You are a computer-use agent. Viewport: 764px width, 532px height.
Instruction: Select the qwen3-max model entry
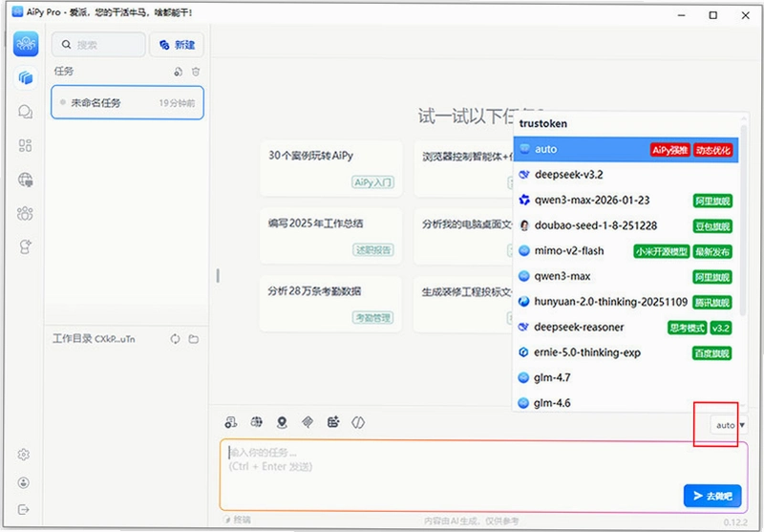(x=626, y=276)
